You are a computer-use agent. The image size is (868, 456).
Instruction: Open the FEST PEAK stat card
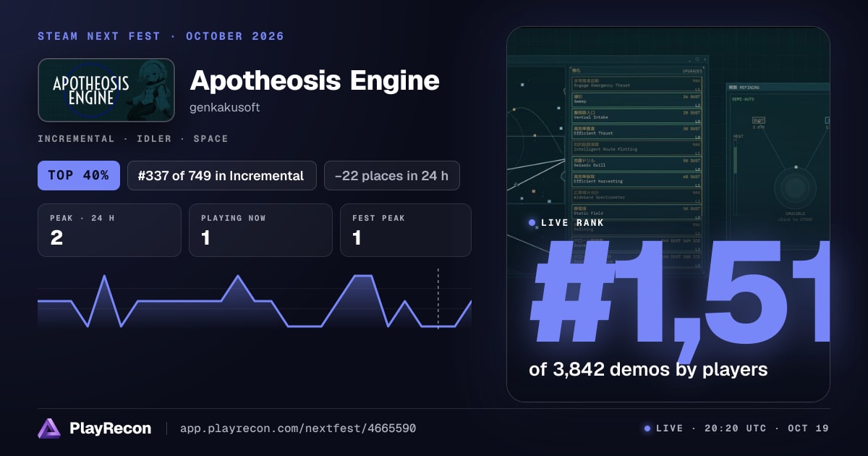(405, 230)
